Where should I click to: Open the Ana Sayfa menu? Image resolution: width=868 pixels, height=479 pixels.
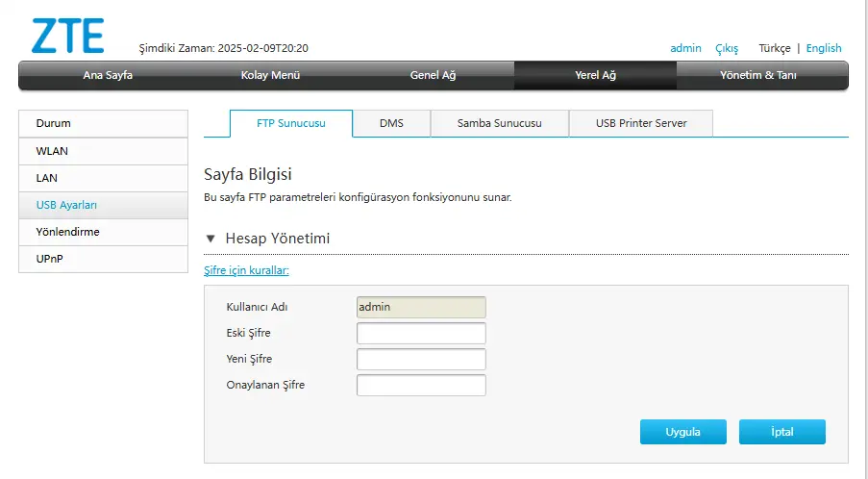108,75
